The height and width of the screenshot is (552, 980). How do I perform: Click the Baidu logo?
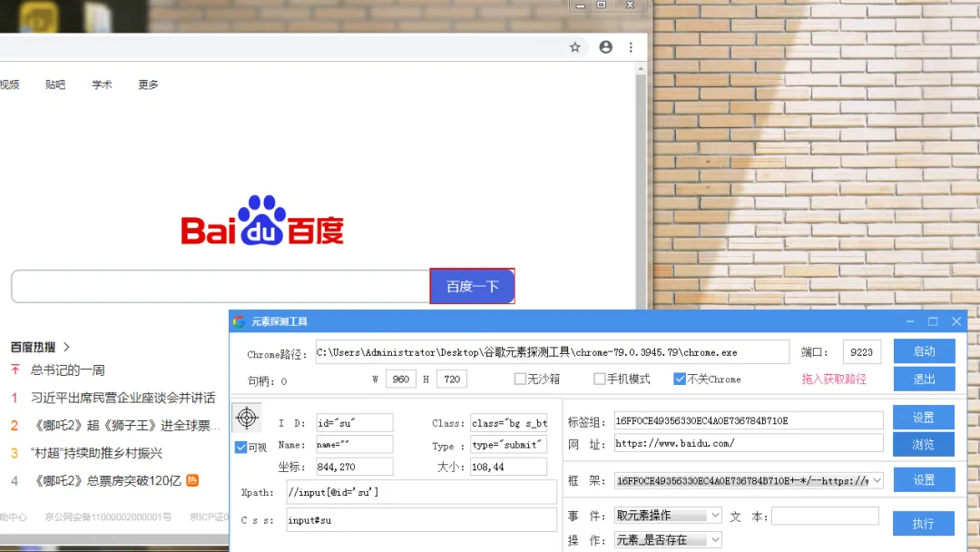pyautogui.click(x=262, y=220)
